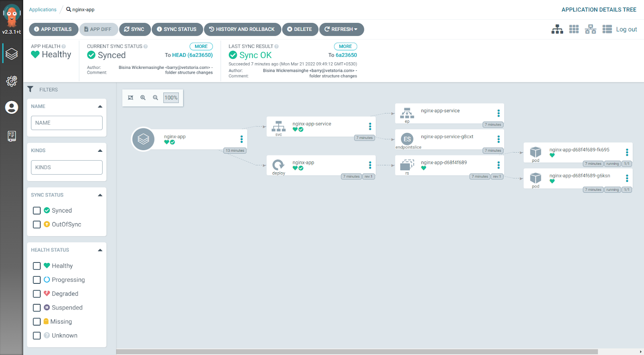
Task: Collapse the NAME filter section
Action: pos(100,106)
